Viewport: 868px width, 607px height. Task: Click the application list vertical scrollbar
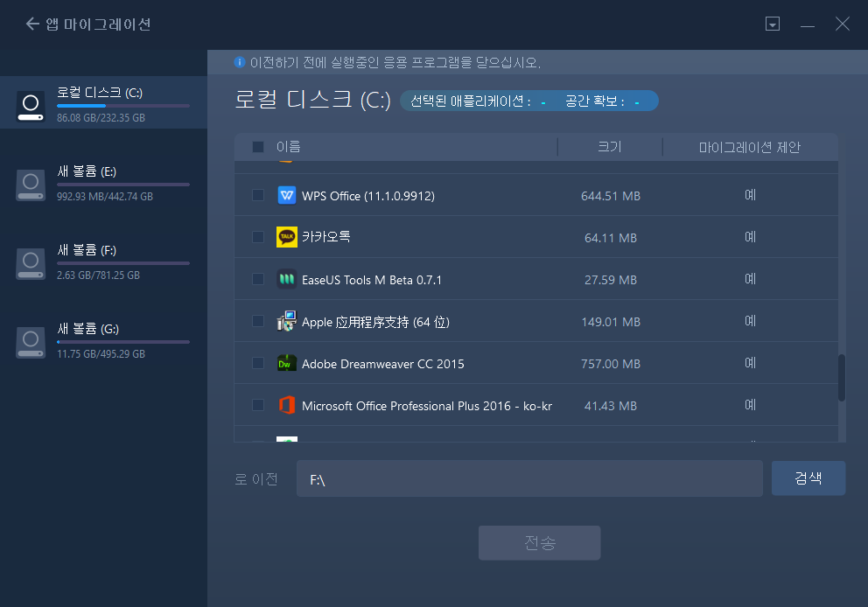point(842,377)
